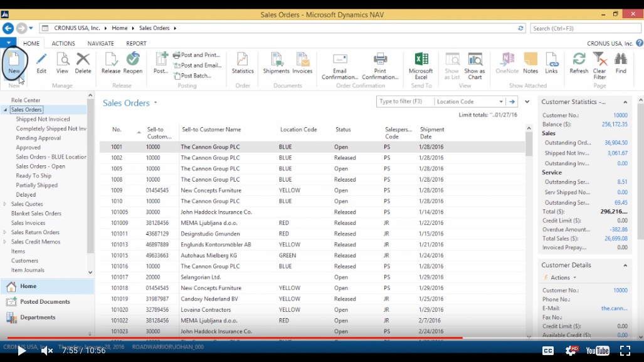Apply the filter with arrow button
The height and width of the screenshot is (362, 644).
point(512,102)
